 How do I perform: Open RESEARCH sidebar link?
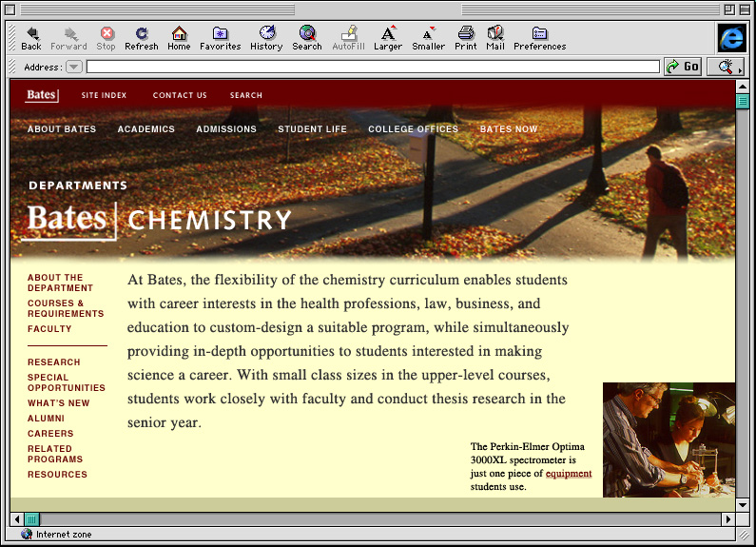pos(54,361)
